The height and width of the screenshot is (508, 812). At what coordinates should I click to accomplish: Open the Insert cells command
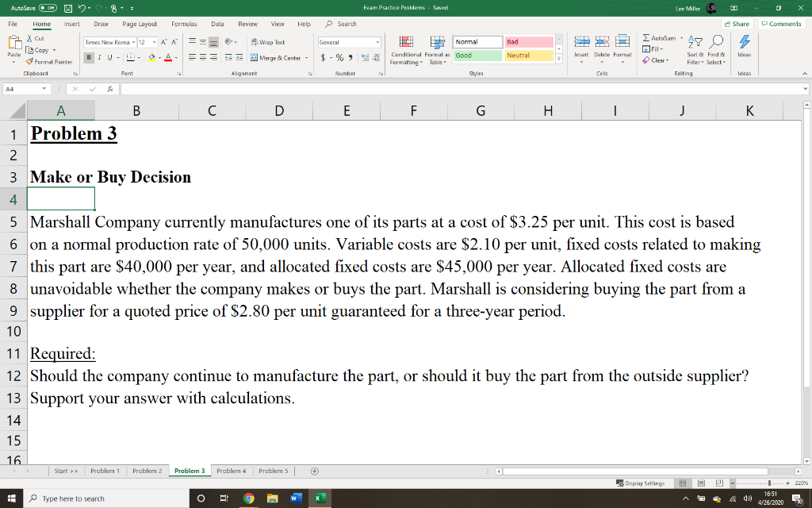(x=581, y=48)
